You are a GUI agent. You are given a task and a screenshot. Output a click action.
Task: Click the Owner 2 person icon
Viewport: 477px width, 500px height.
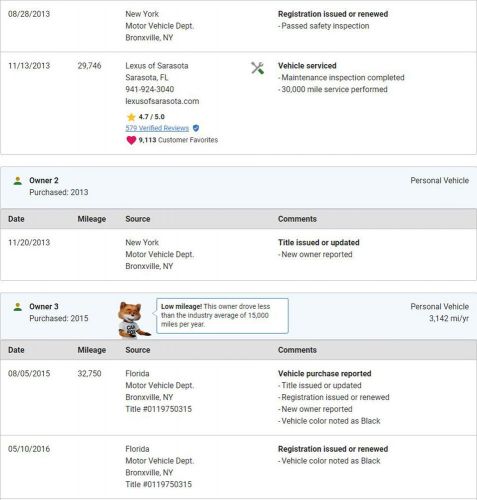pyautogui.click(x=18, y=181)
